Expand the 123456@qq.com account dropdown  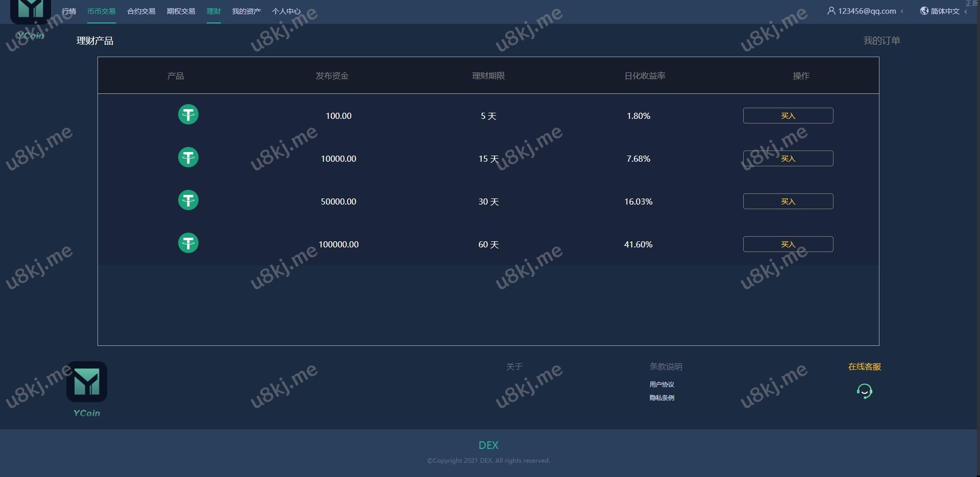pos(866,11)
